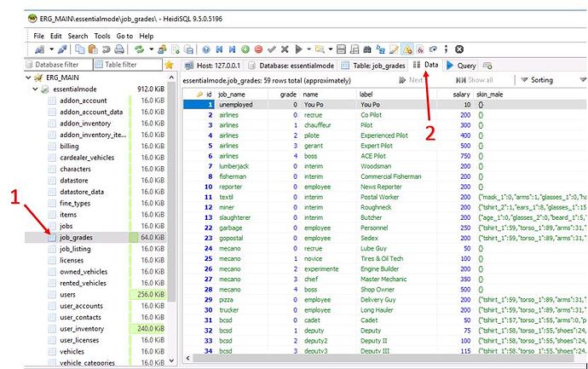Toggle the BLOB as hex button
588x369 pixels.
point(420,49)
